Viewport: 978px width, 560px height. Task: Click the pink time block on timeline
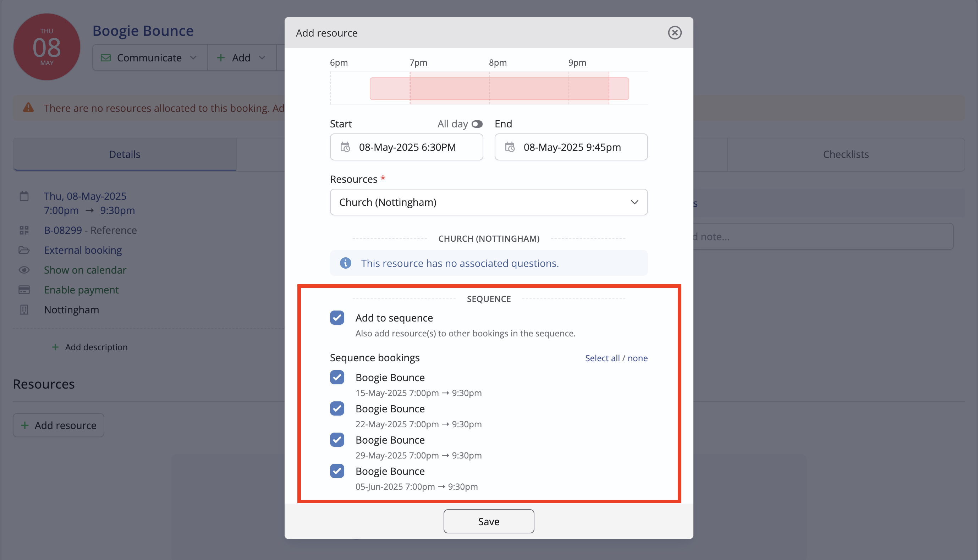click(499, 89)
